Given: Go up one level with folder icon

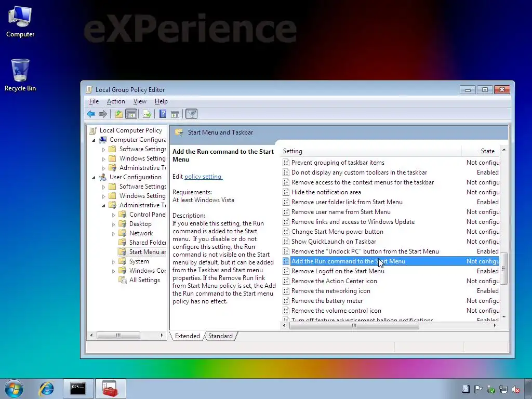Looking at the screenshot, I should (119, 114).
